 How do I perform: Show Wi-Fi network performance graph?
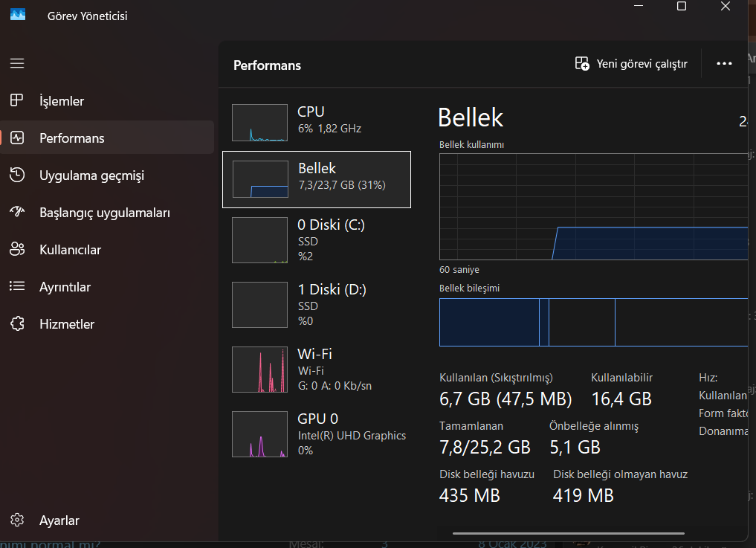tap(317, 369)
